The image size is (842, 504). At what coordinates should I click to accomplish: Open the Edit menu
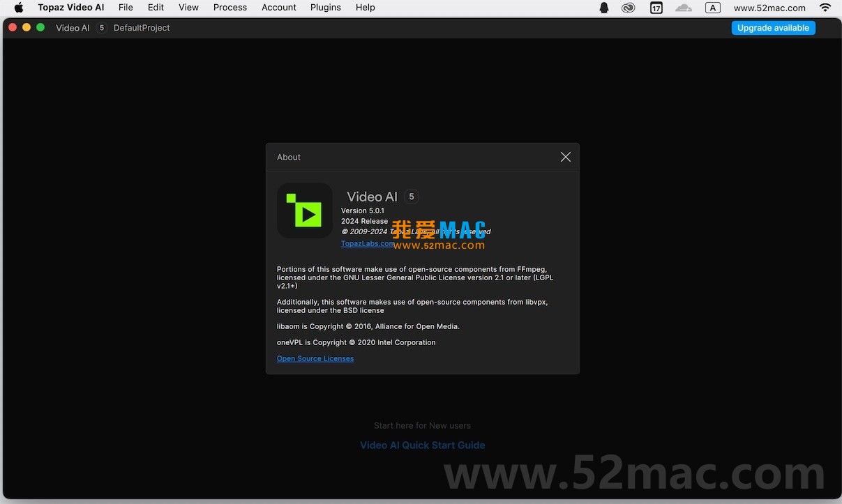(x=156, y=8)
